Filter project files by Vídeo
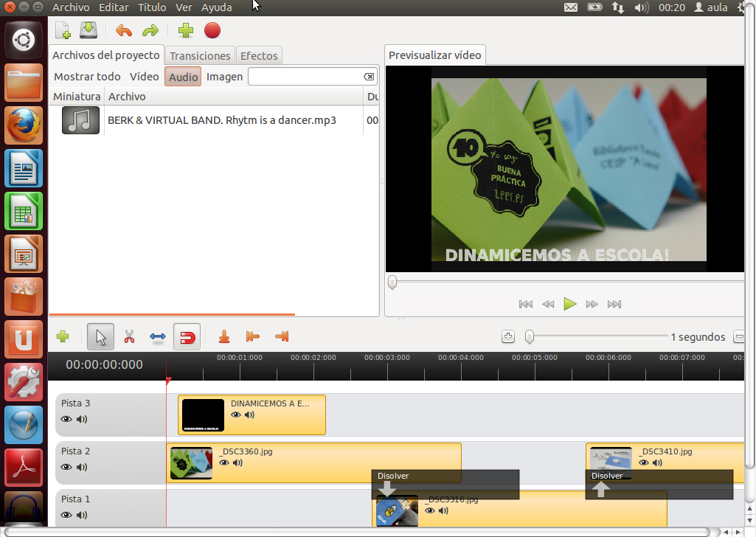The image size is (756, 537). pos(144,77)
